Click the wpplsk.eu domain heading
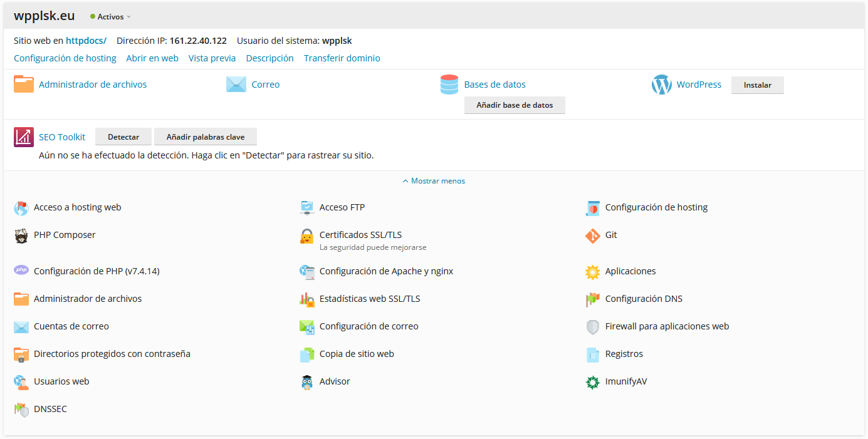 click(x=44, y=16)
